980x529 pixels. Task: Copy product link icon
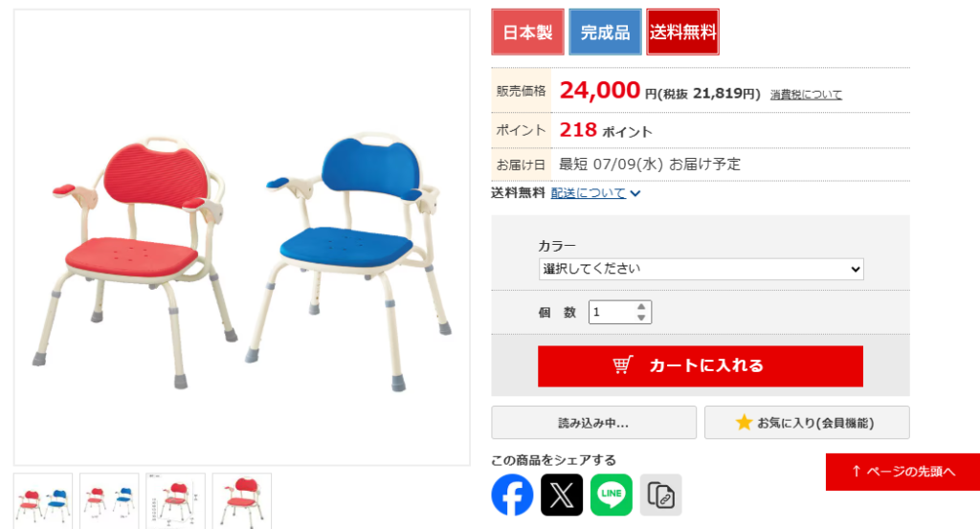tap(660, 495)
